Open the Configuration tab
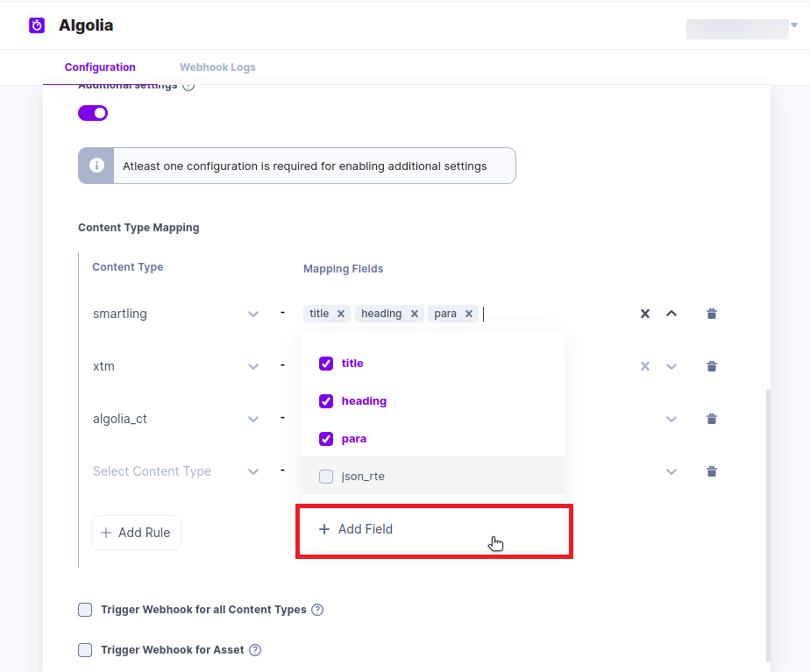Viewport: 810px width, 672px height. (100, 67)
